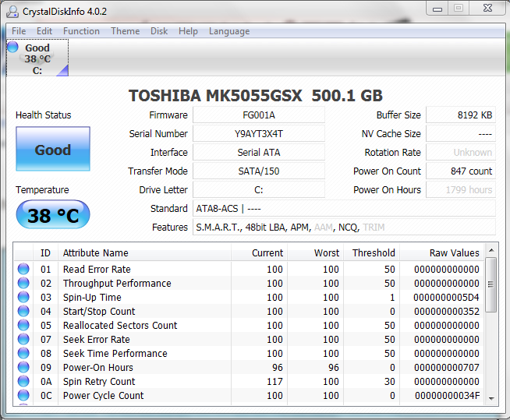Click raw value 000000000707
This screenshot has height=420, width=510.
[446, 367]
